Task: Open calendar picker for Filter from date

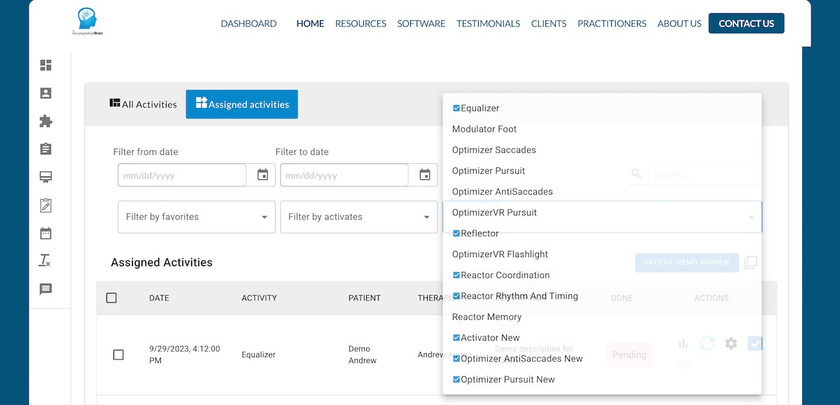Action: (262, 175)
